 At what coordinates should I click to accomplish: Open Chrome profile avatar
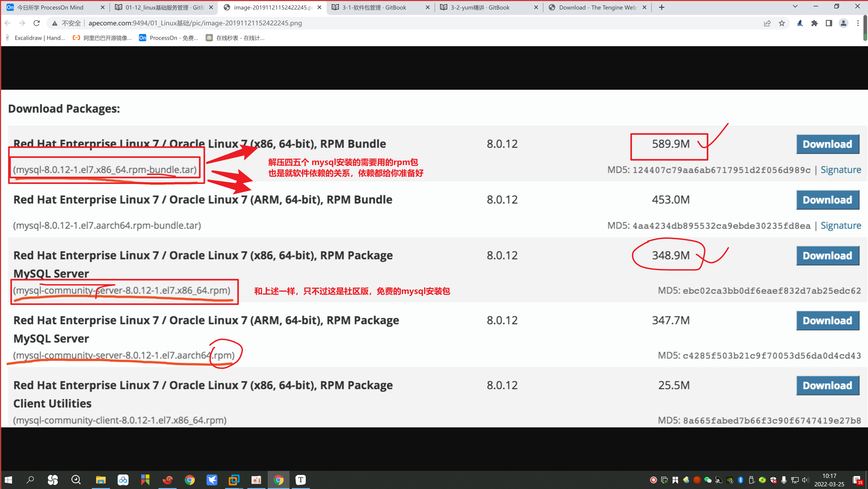click(843, 23)
